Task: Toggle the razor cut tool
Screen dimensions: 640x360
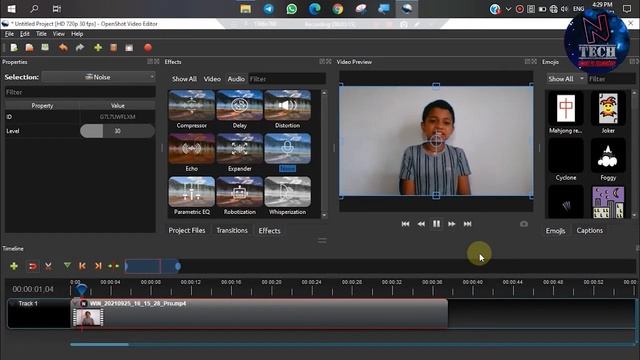Action: coord(49,266)
